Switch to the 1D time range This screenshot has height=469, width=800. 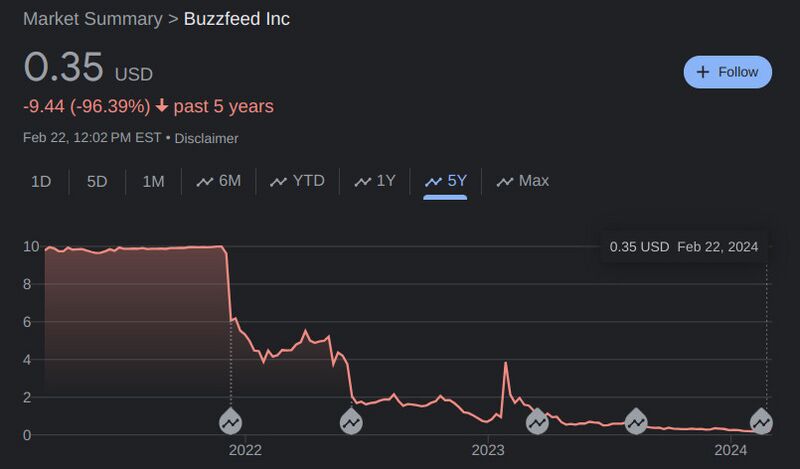coord(41,181)
